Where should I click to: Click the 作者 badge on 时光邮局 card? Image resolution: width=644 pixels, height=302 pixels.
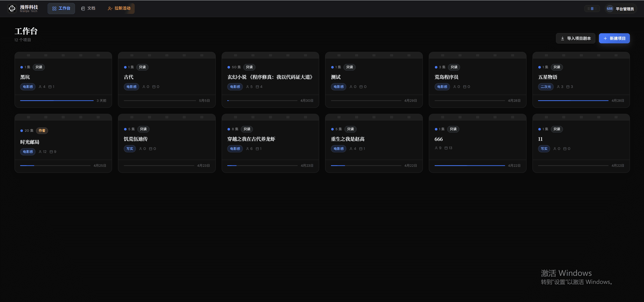click(x=42, y=131)
